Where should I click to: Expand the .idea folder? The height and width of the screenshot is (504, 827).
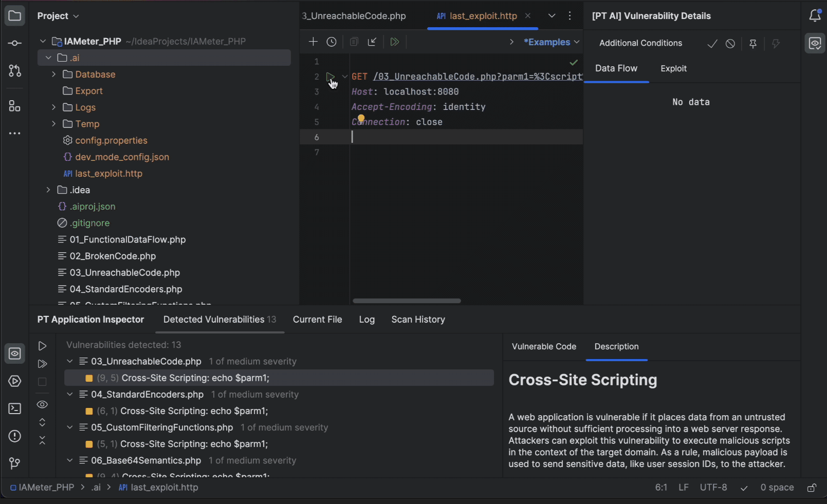[x=48, y=190]
